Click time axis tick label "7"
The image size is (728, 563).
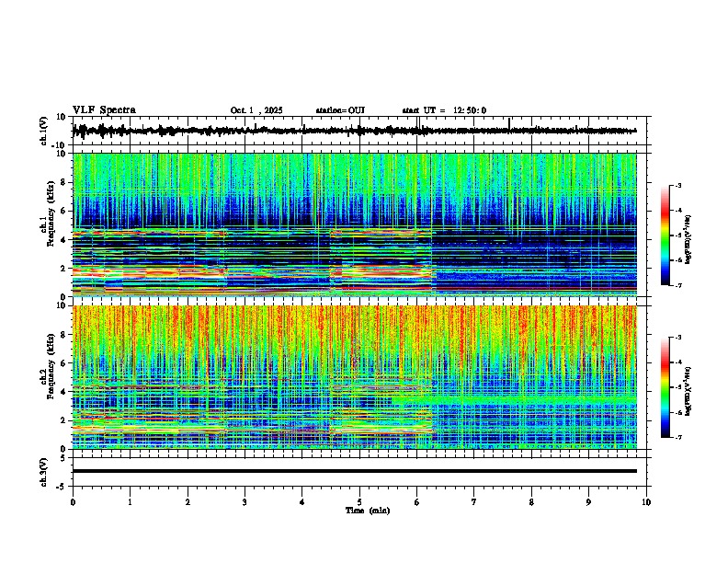click(474, 502)
